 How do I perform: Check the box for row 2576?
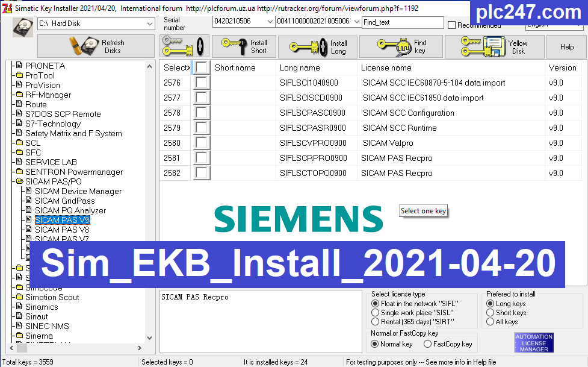202,83
